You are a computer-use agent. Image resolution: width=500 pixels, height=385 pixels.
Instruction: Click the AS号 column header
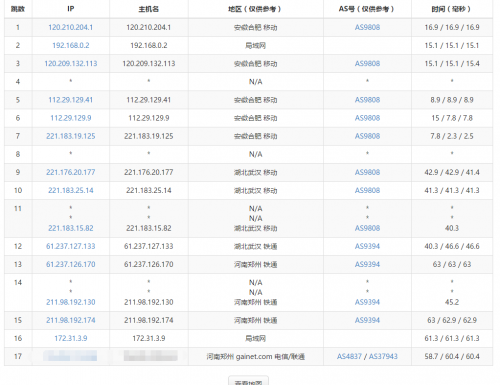(367, 9)
